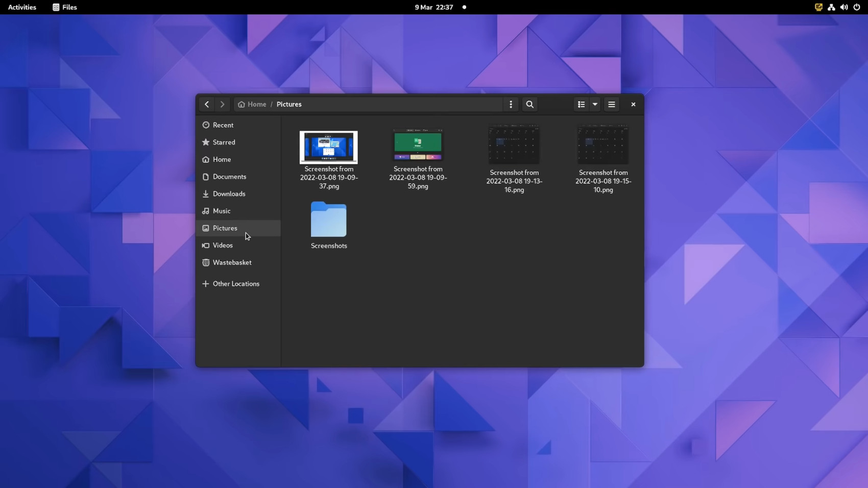Open Recent in the sidebar

[223, 125]
